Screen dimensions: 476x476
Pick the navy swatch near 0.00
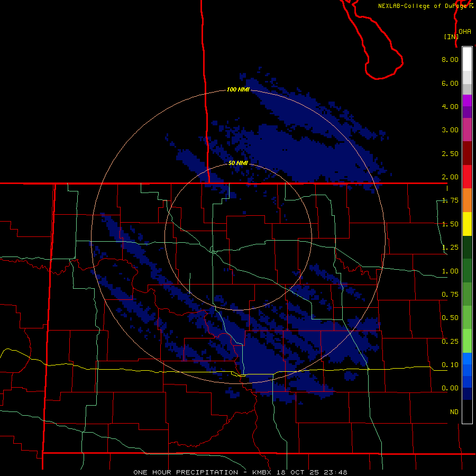point(467,393)
